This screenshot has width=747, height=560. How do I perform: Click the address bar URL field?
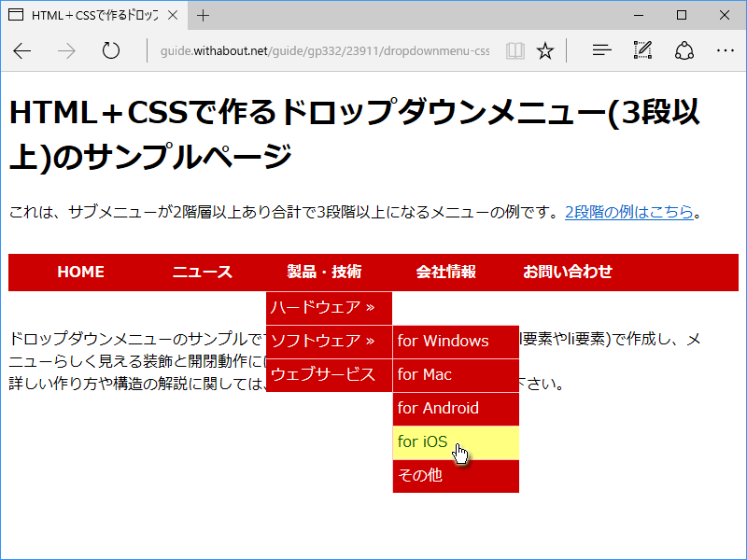(324, 50)
